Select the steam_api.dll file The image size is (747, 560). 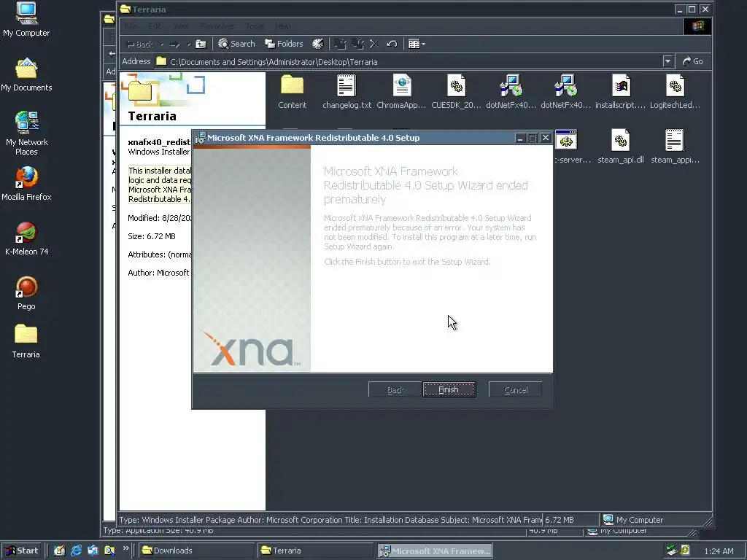pos(620,147)
